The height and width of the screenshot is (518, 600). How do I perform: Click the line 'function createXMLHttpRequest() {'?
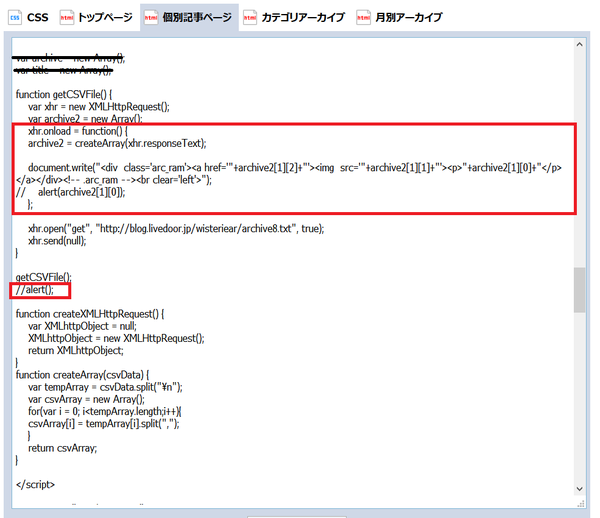[90, 314]
